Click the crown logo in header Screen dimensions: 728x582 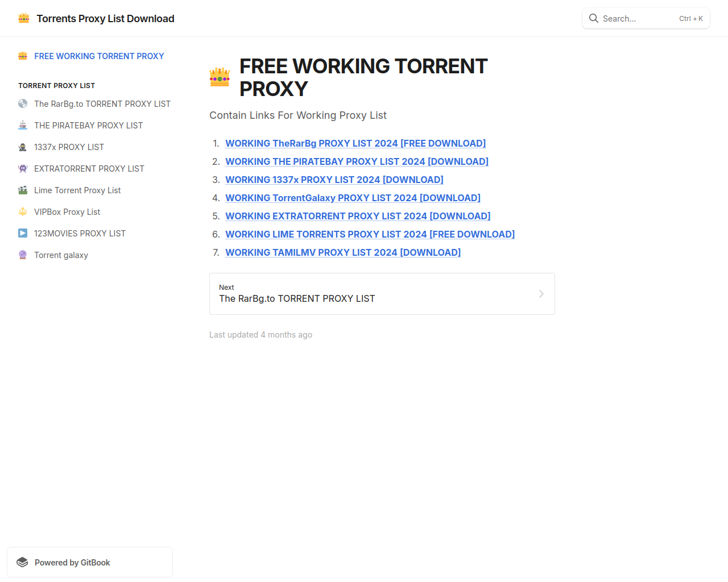coord(24,18)
